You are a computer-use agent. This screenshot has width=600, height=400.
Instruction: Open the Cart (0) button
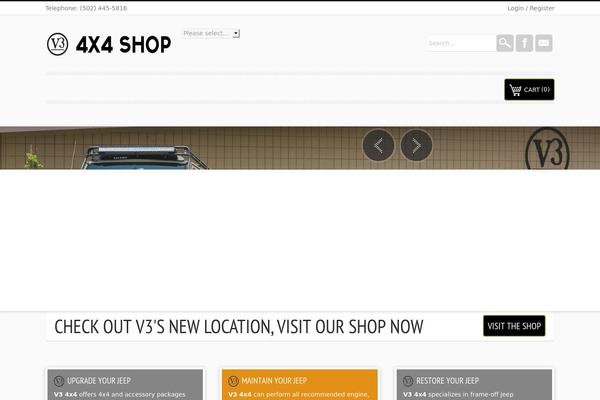529,90
